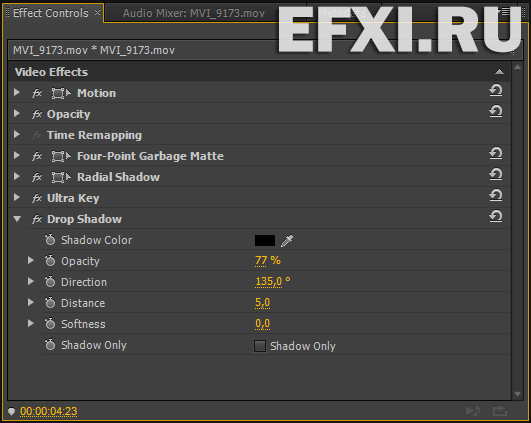The image size is (531, 423).
Task: Expand Four-Point Garbage Matte effect
Action: pyautogui.click(x=17, y=155)
